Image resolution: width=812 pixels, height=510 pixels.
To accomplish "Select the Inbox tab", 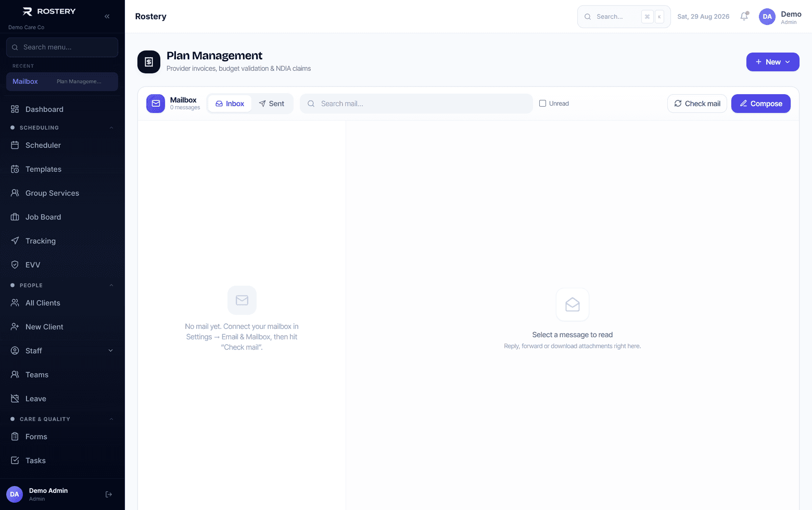I will (x=230, y=104).
